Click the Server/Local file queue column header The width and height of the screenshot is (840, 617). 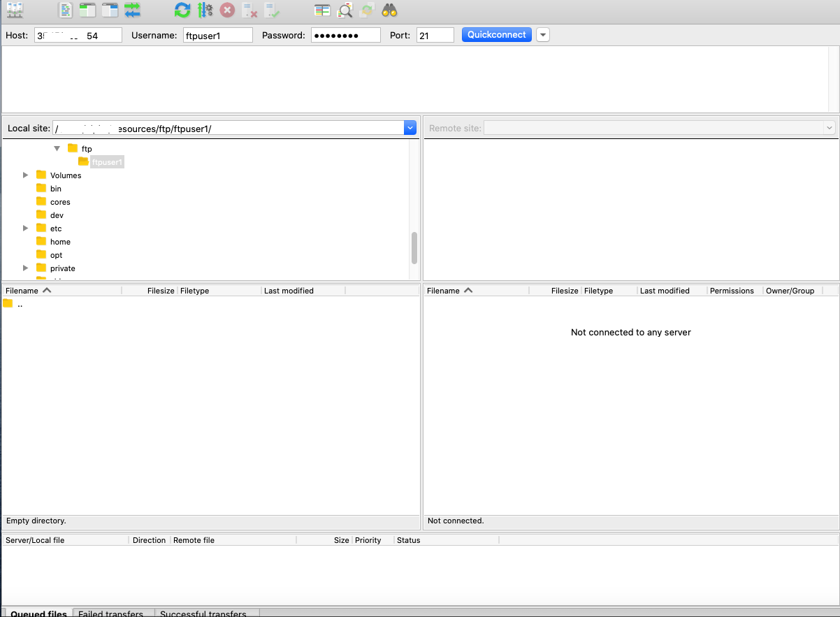click(x=66, y=540)
